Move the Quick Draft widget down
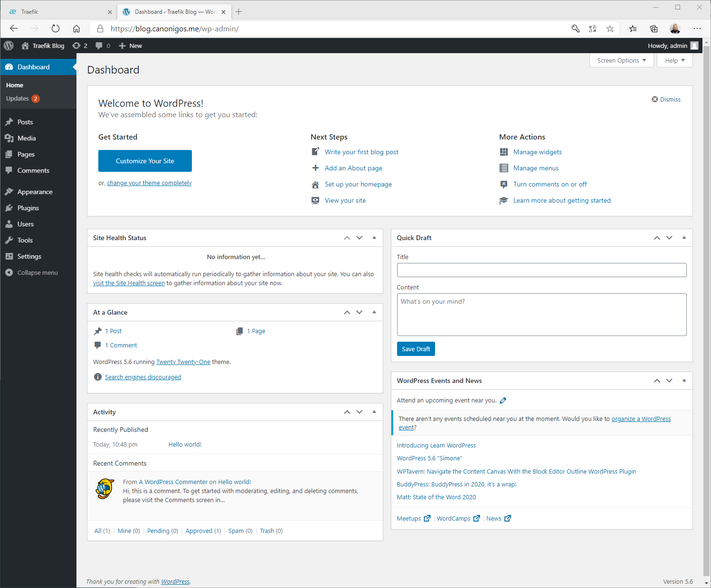The image size is (711, 588). tap(669, 238)
